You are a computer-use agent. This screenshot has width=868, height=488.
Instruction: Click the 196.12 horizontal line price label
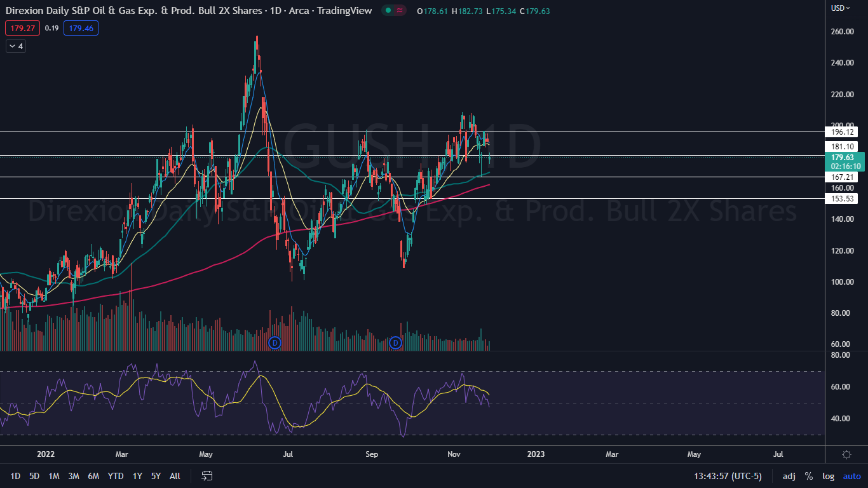pos(841,132)
